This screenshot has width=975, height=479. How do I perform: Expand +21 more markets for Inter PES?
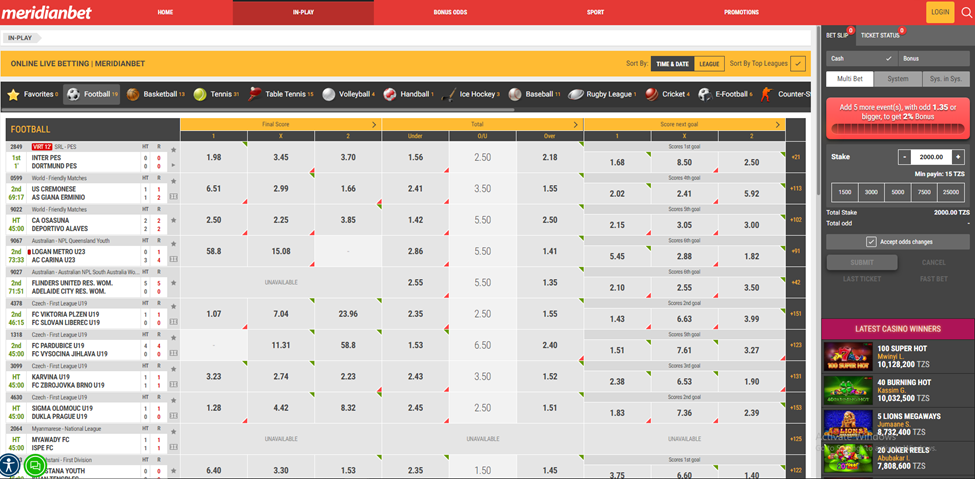[x=795, y=157]
